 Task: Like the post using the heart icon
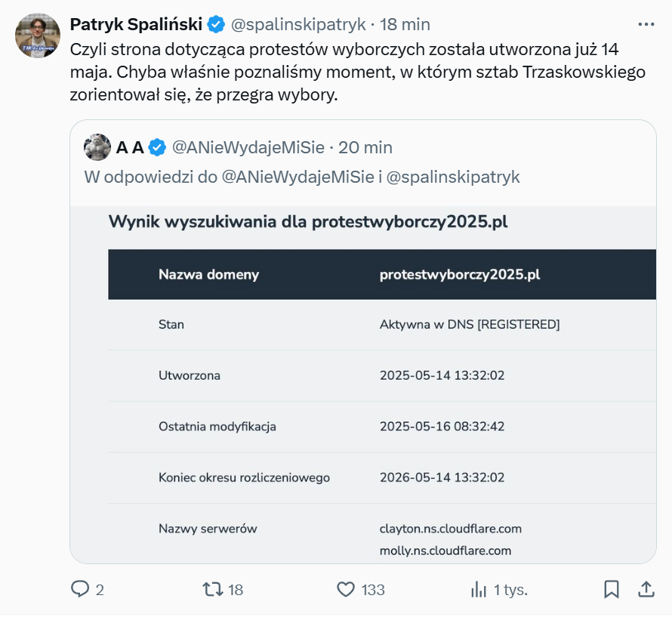pyautogui.click(x=346, y=589)
